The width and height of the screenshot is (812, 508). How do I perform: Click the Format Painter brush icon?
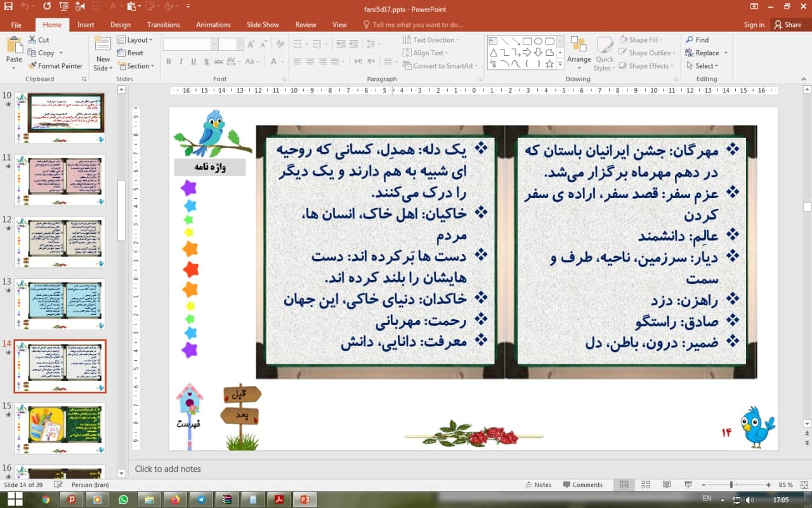[x=32, y=66]
